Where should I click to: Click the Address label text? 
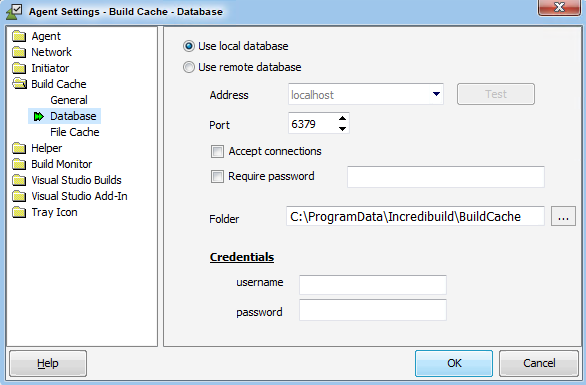point(229,95)
